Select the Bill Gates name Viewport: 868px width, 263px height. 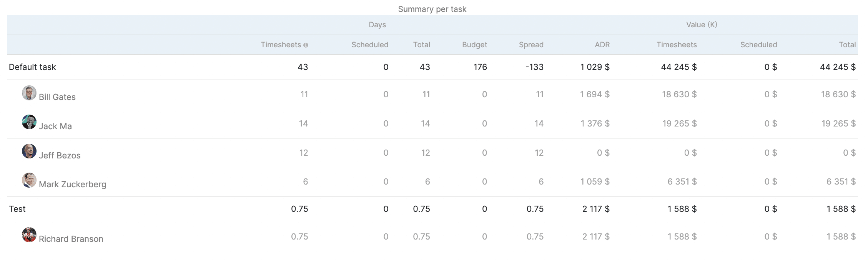pyautogui.click(x=57, y=97)
